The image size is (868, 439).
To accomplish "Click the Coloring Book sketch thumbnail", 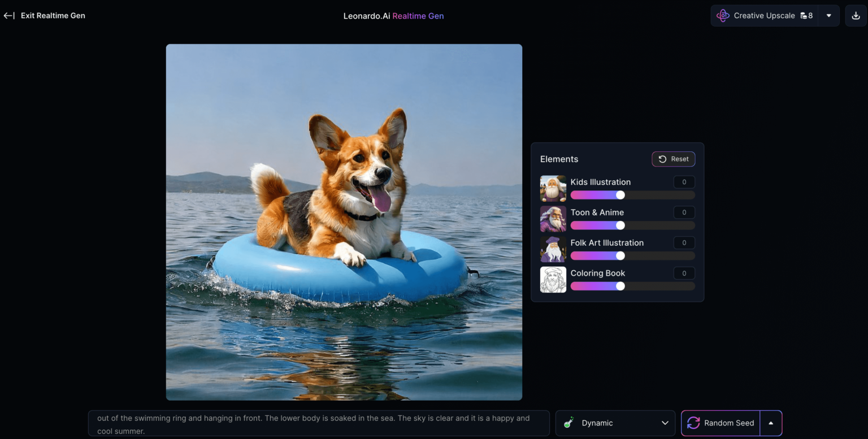I will click(x=553, y=280).
